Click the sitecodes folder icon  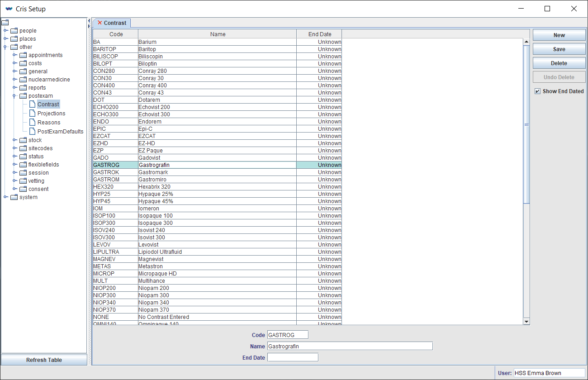tap(23, 148)
